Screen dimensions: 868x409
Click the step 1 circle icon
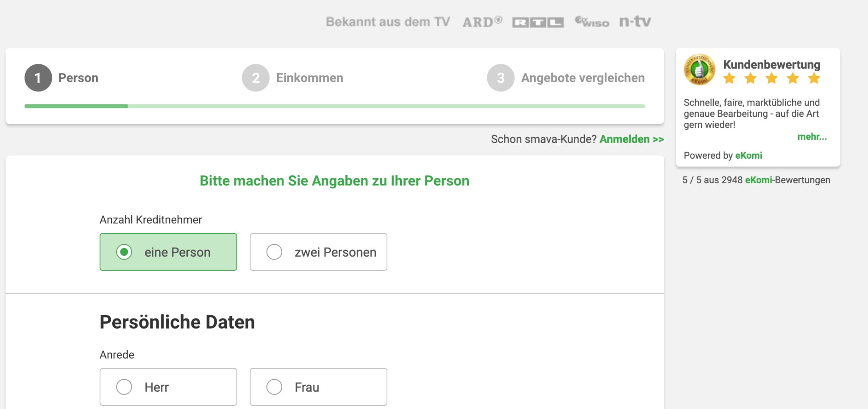click(x=38, y=78)
